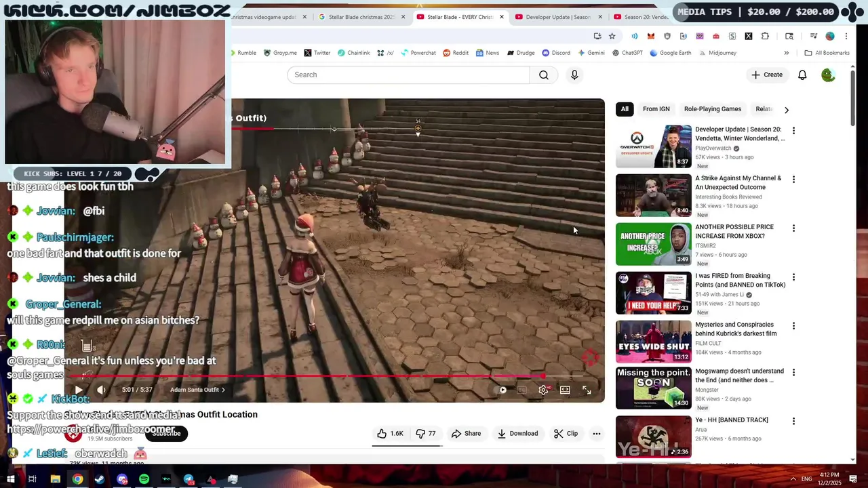Open Windows Start menu
868x488 pixels.
(x=11, y=479)
